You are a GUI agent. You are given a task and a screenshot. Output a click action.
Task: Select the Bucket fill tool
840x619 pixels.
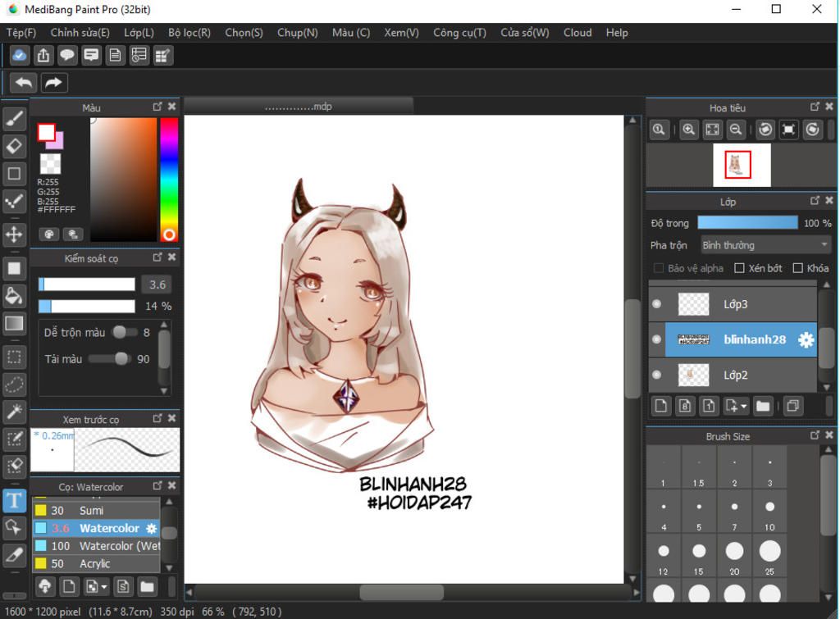click(x=15, y=296)
